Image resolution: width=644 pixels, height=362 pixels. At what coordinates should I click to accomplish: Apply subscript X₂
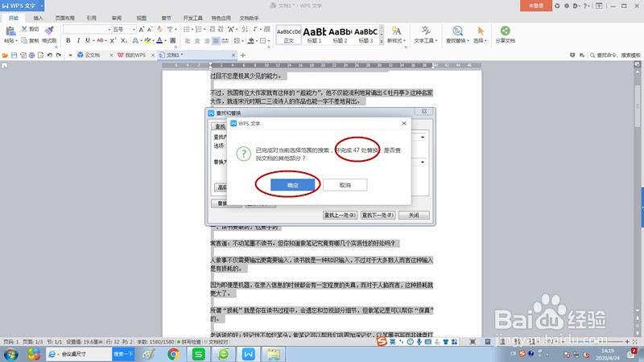(x=124, y=41)
